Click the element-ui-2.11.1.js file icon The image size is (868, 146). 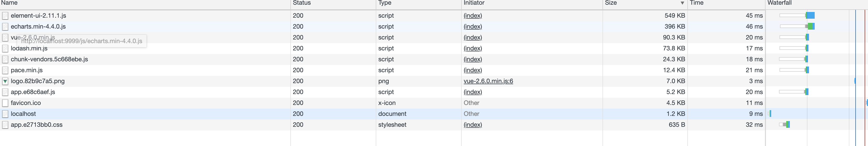pyautogui.click(x=5, y=16)
